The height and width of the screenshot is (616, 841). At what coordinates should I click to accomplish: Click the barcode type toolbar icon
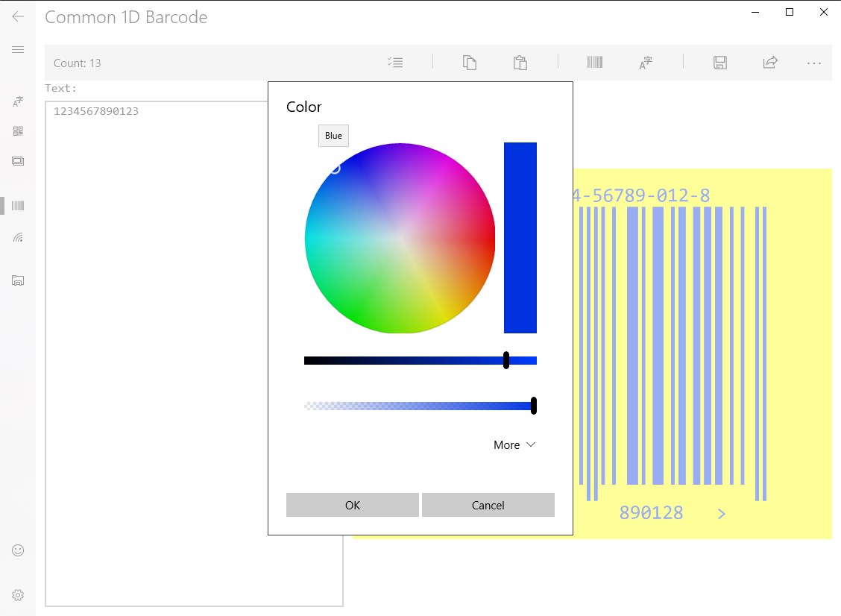(595, 62)
